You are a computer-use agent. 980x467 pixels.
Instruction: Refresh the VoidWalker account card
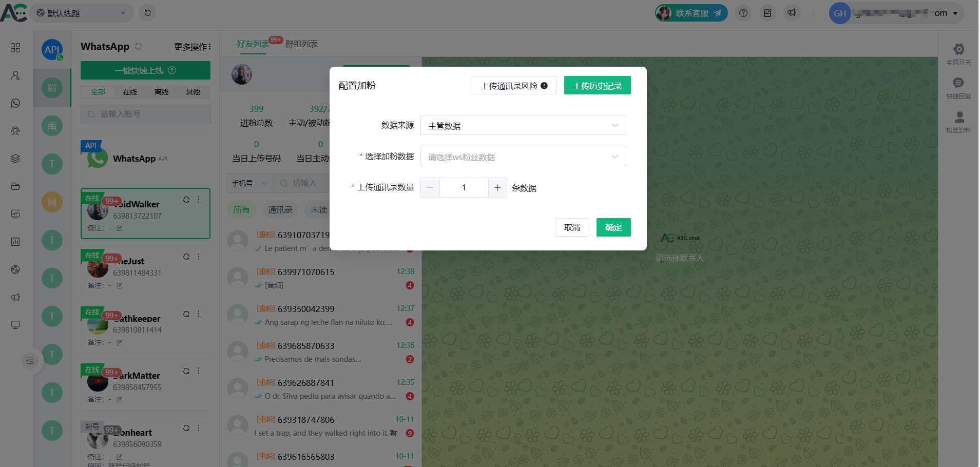(x=186, y=200)
